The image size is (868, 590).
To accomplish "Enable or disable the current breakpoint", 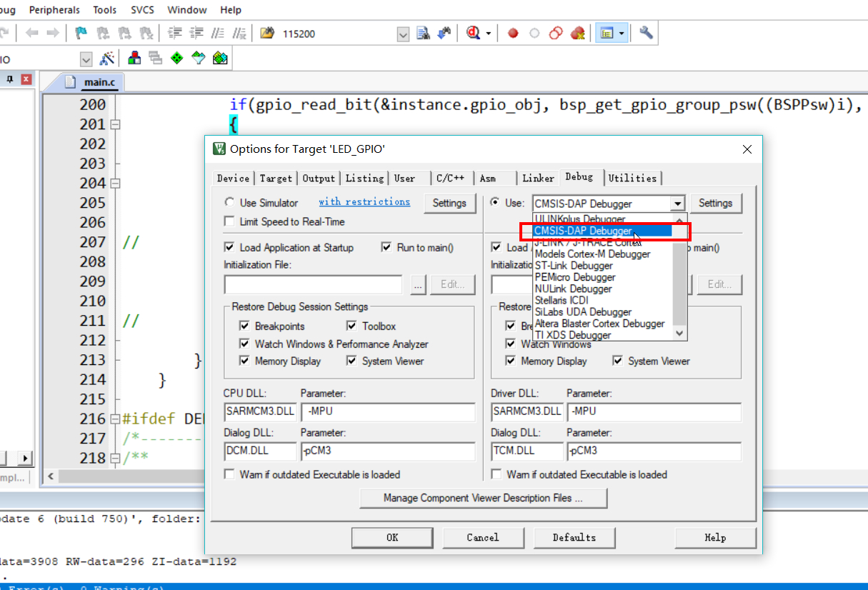I will pyautogui.click(x=534, y=34).
